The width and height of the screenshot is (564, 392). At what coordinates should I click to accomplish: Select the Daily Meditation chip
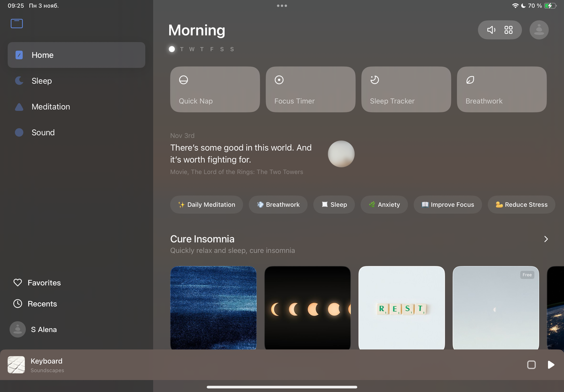click(x=206, y=204)
